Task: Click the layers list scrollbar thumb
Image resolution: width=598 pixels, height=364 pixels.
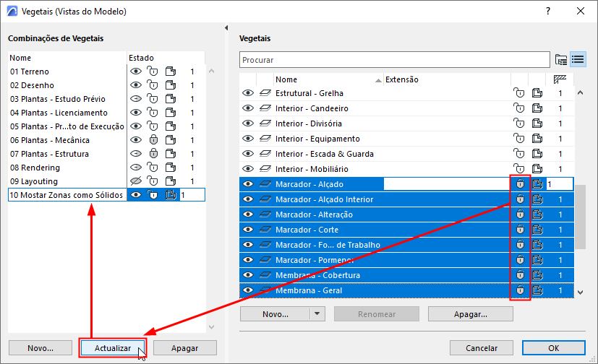Action: [580, 217]
